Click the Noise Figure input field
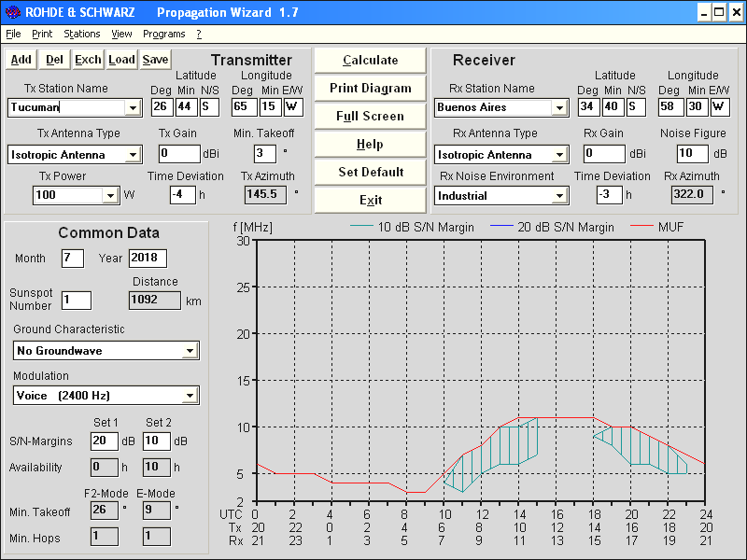747x560 pixels. point(693,154)
